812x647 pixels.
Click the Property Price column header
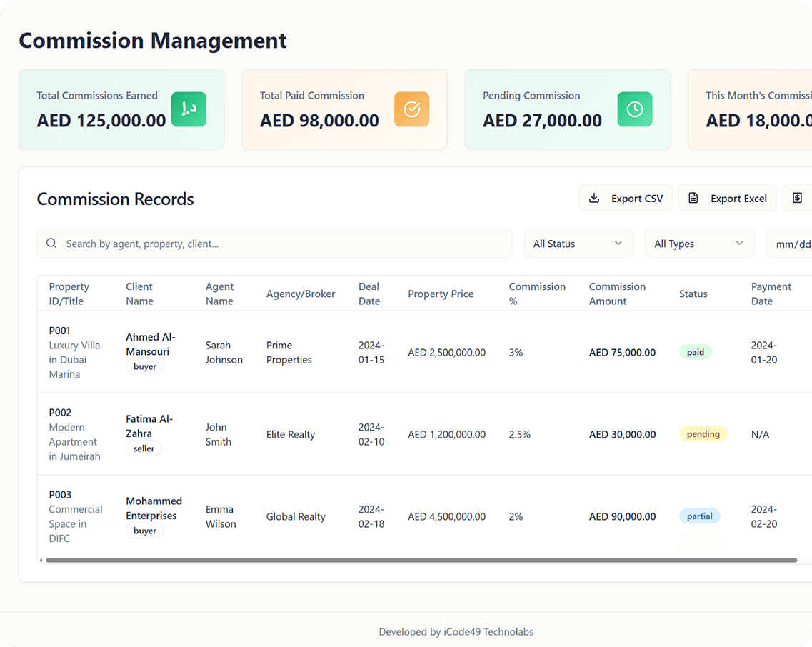click(x=441, y=294)
